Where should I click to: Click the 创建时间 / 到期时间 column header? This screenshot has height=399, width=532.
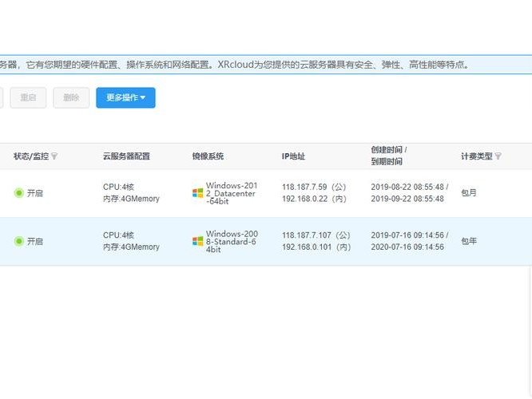coord(389,156)
